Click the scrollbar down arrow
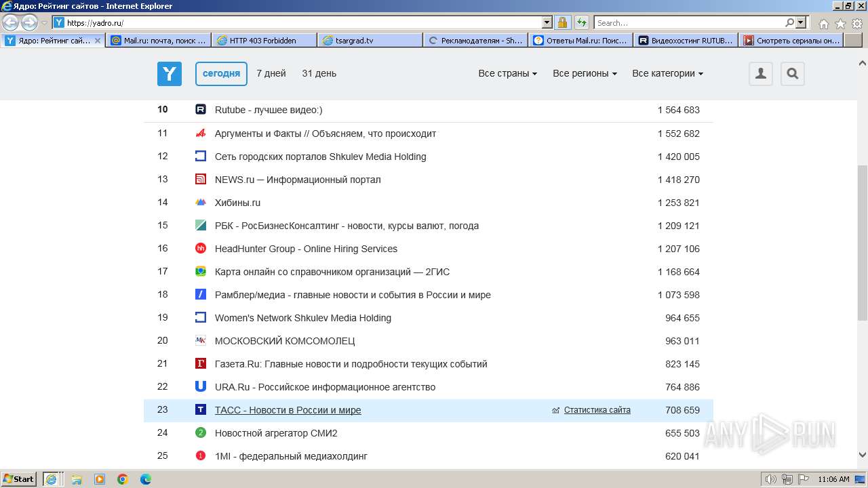This screenshot has width=868, height=488. [862, 455]
